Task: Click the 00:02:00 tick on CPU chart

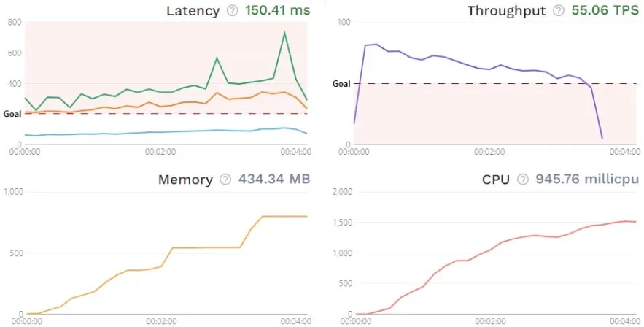Action: (x=489, y=320)
